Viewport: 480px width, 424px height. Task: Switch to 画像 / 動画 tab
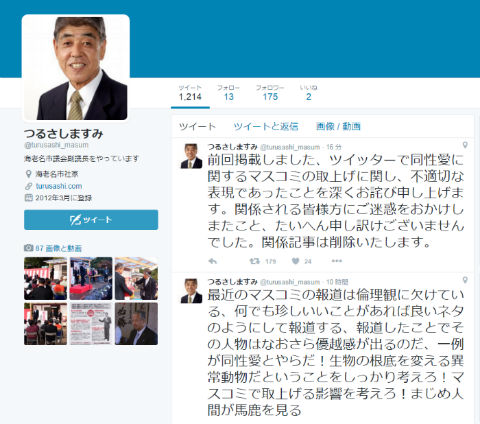click(338, 127)
